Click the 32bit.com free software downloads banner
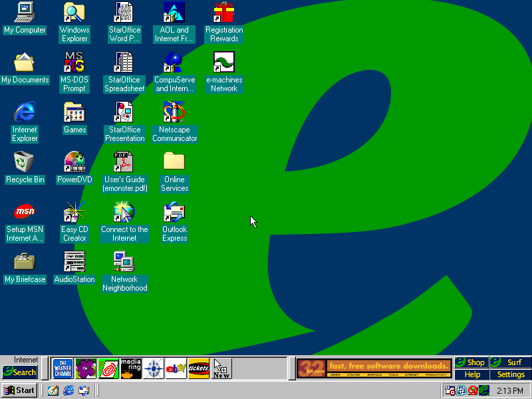532x399 pixels. pyautogui.click(x=374, y=368)
